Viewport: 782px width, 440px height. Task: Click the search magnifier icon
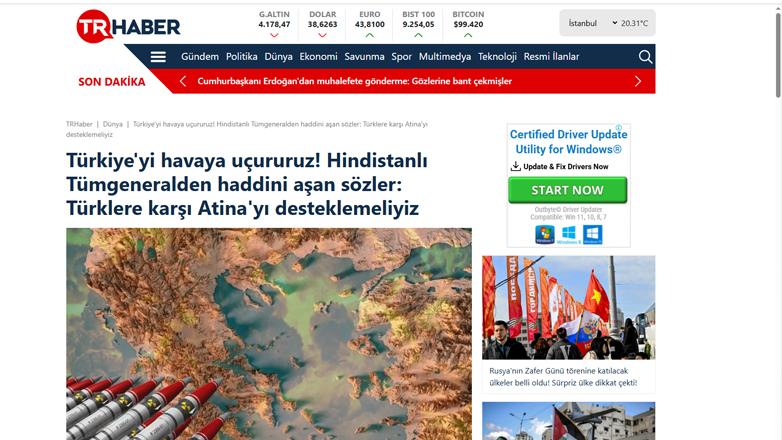[x=645, y=57]
